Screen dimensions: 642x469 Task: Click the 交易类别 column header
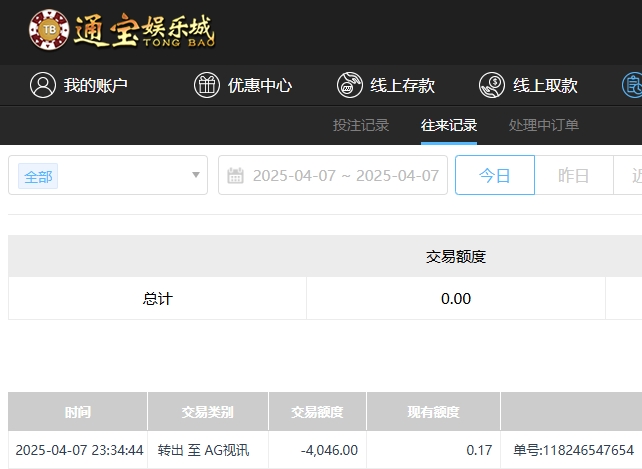[x=208, y=412]
